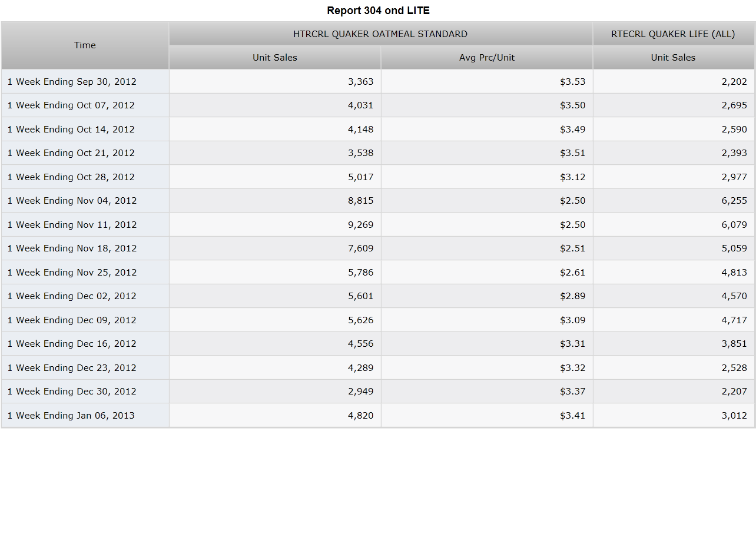Click the Quaker Life unit sales 5,059
Viewport: 756px width, 557px height.
coord(734,248)
